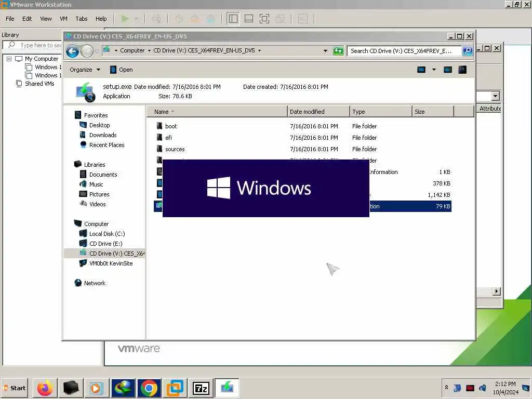Collapse My Computer tree in VMware Library
The image size is (532, 399).
[x=9, y=59]
